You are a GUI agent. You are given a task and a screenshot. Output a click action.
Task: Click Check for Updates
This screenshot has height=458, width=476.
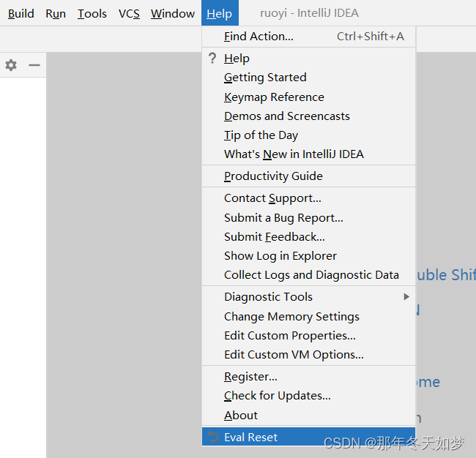click(x=278, y=395)
